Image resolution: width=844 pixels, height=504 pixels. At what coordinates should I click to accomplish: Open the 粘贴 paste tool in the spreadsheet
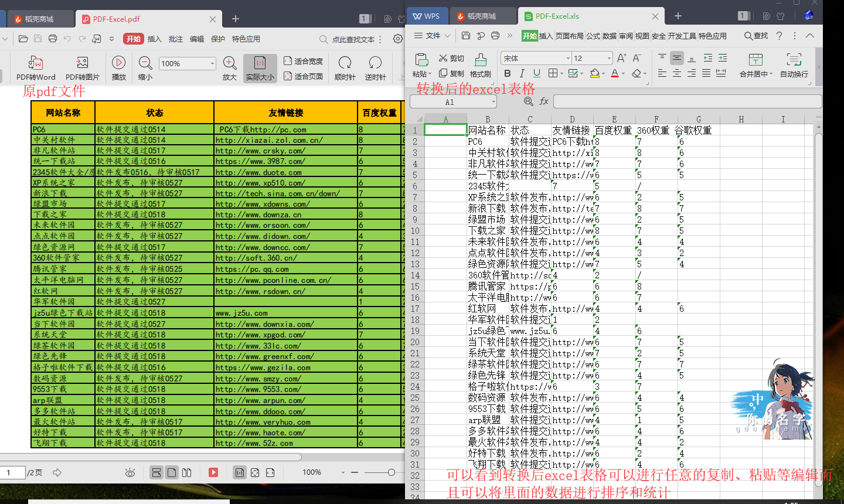(x=421, y=65)
